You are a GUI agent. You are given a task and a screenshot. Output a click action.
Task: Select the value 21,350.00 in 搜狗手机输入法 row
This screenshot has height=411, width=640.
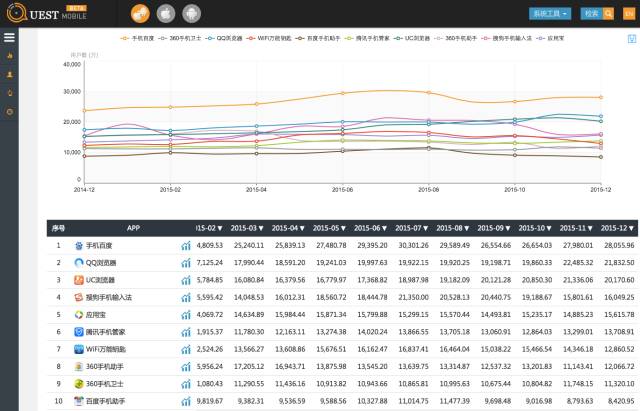point(413,298)
